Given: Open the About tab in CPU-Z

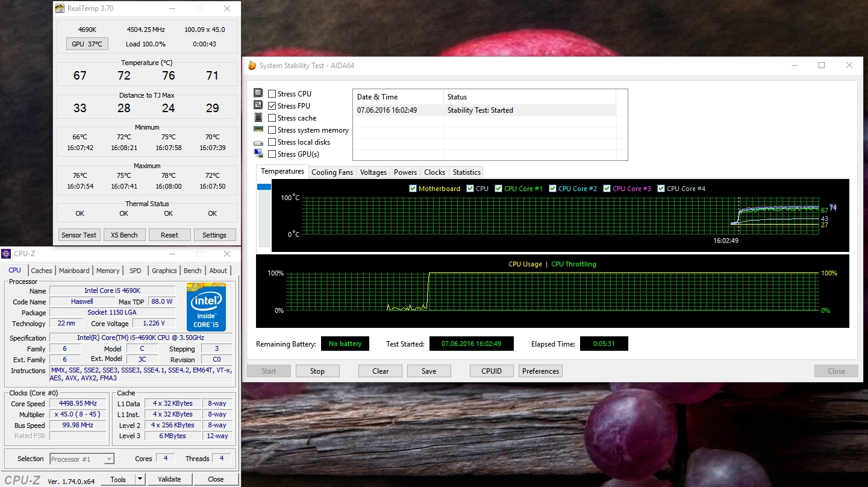Looking at the screenshot, I should 218,271.
